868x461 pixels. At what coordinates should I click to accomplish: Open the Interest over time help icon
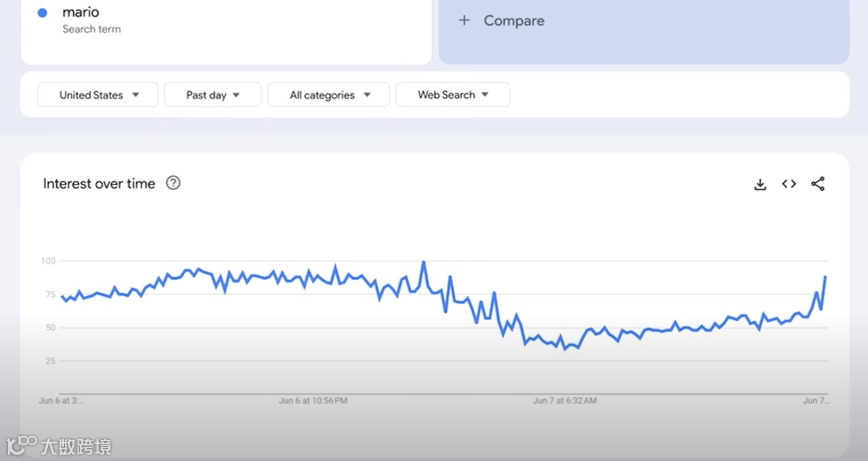click(173, 183)
